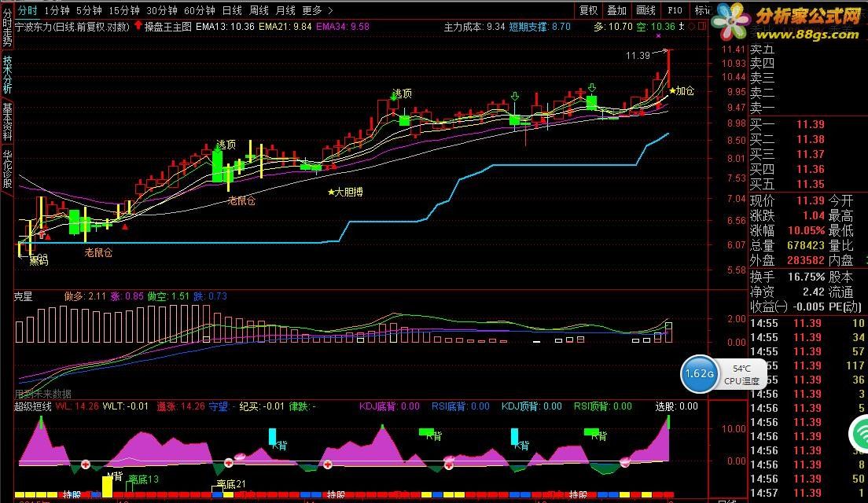Switch to 30分钟 period
868x503 pixels.
(162, 10)
